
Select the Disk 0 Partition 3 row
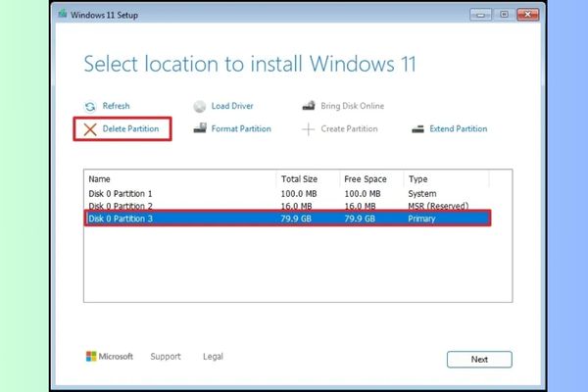click(x=287, y=219)
